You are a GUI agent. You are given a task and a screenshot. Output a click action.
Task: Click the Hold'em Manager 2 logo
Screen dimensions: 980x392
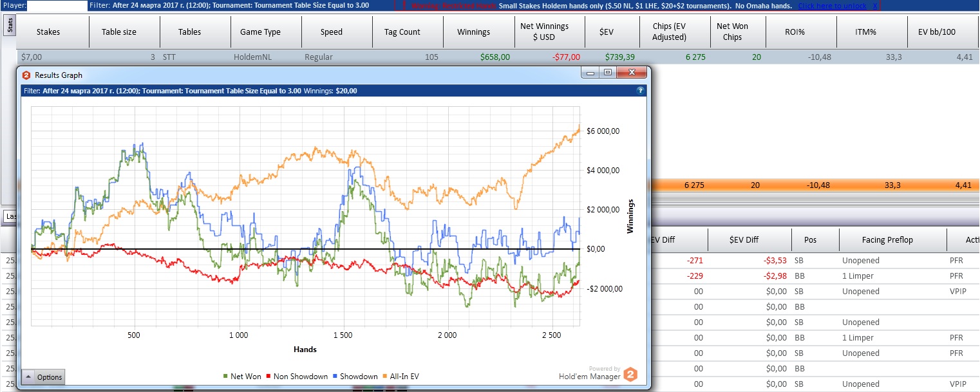coord(631,374)
